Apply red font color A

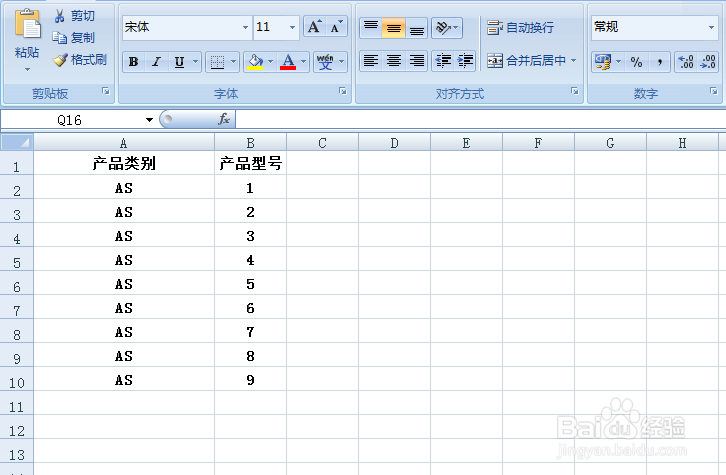(x=288, y=62)
